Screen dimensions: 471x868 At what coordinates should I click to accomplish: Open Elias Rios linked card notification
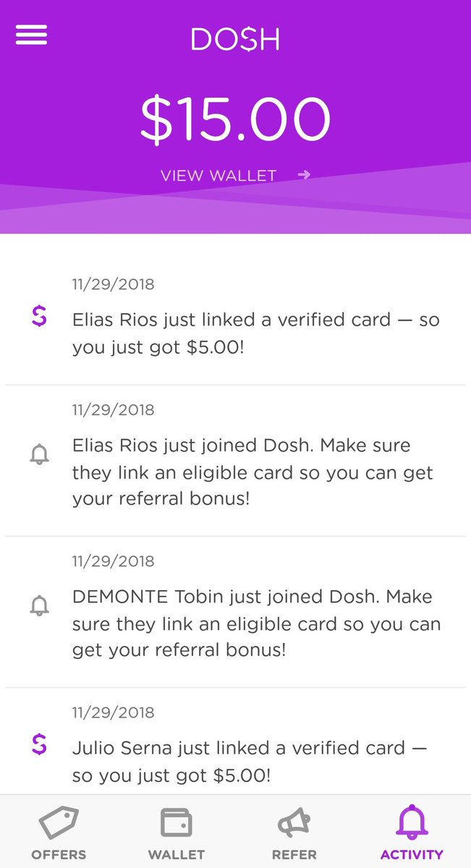pos(255,333)
